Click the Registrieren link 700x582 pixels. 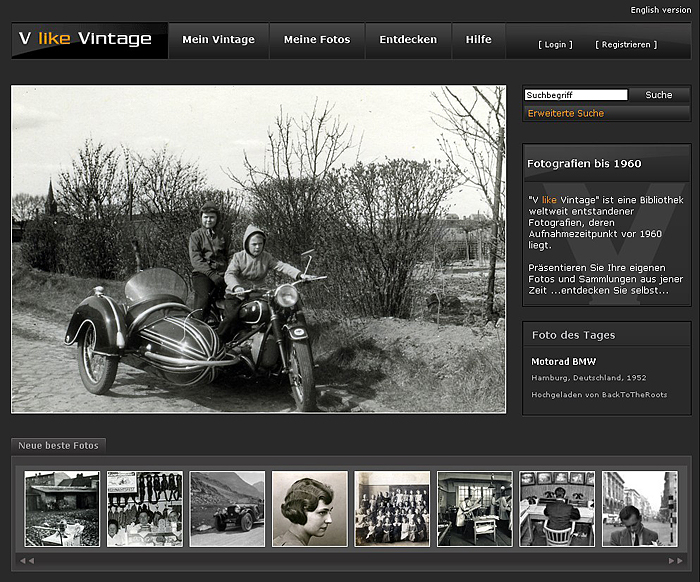(x=626, y=45)
